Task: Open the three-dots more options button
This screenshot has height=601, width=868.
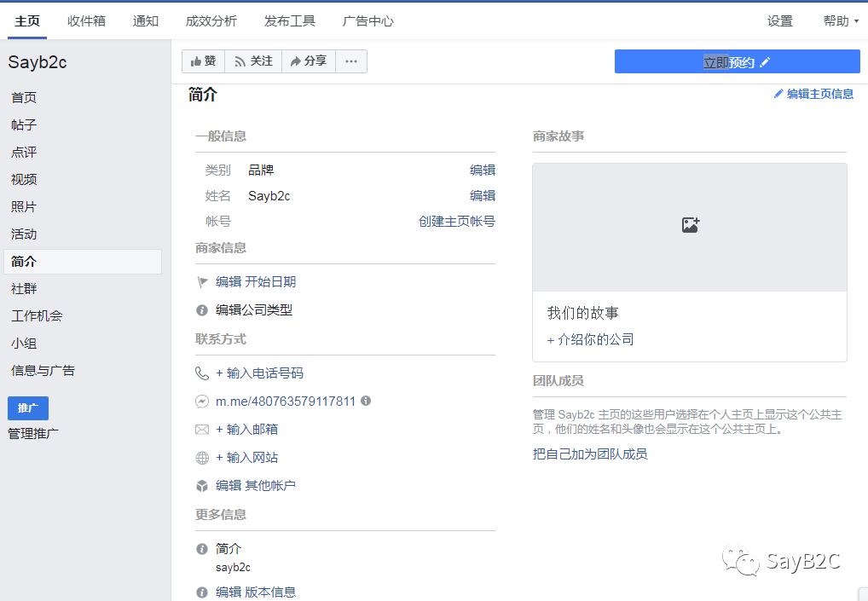Action: coord(351,61)
